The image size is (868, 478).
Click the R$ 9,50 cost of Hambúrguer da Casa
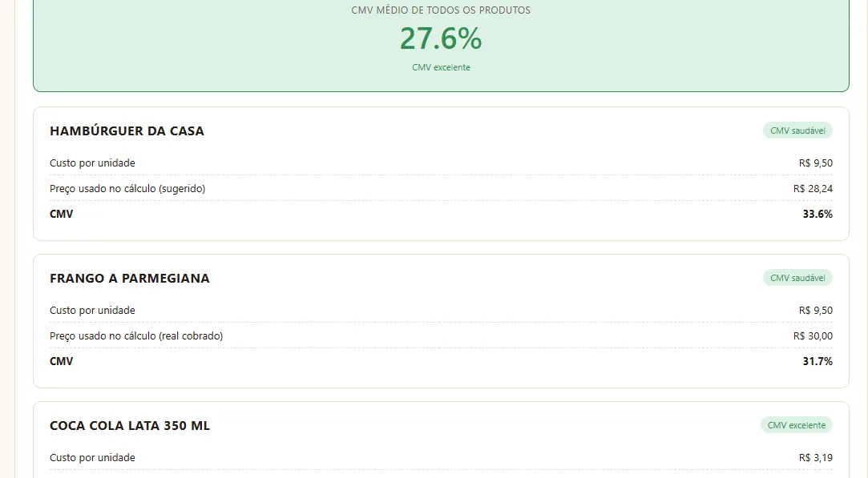[815, 163]
